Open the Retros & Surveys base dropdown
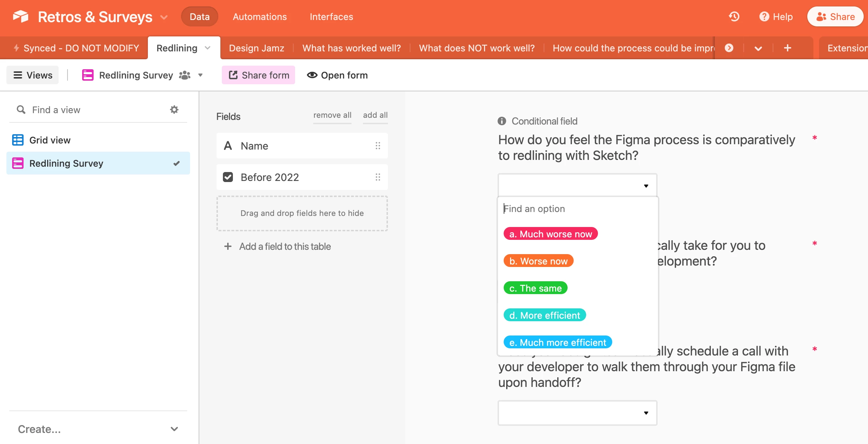The height and width of the screenshot is (444, 868). click(164, 17)
